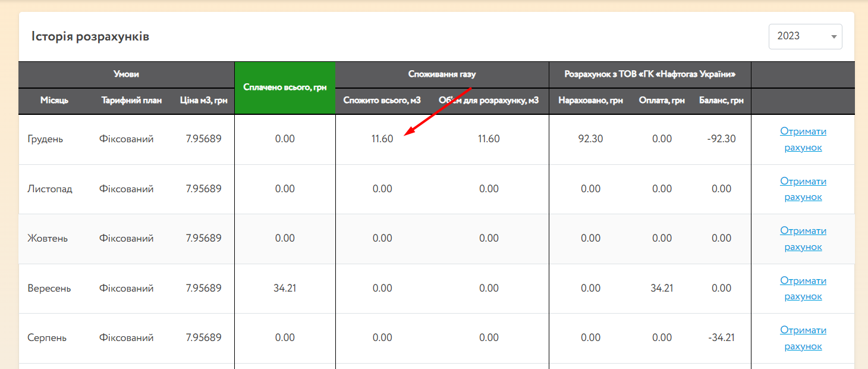Click the Історія розрахунків heading
The width and height of the screenshot is (868, 369).
[x=90, y=37]
